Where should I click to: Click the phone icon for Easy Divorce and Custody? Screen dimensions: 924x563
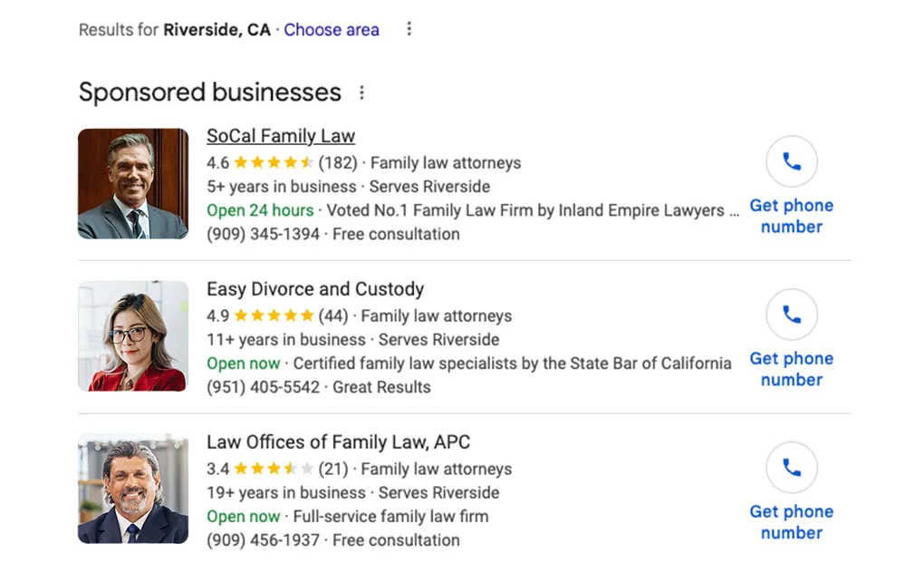coord(791,315)
